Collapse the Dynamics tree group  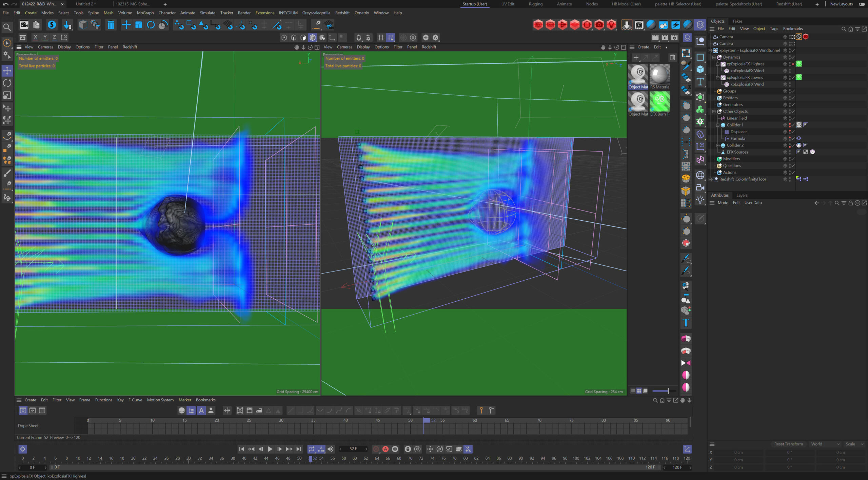(714, 57)
